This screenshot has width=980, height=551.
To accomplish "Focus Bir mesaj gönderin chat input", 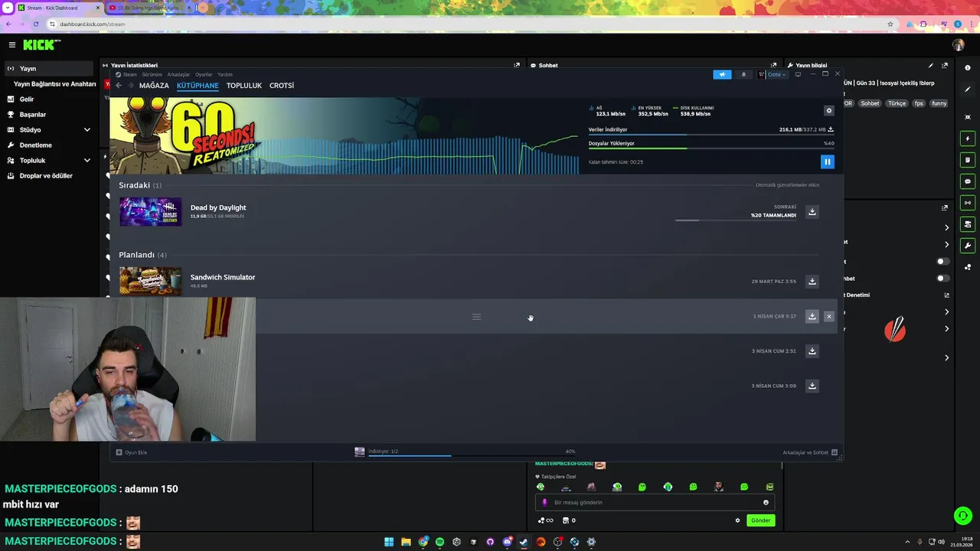I will tap(655, 503).
